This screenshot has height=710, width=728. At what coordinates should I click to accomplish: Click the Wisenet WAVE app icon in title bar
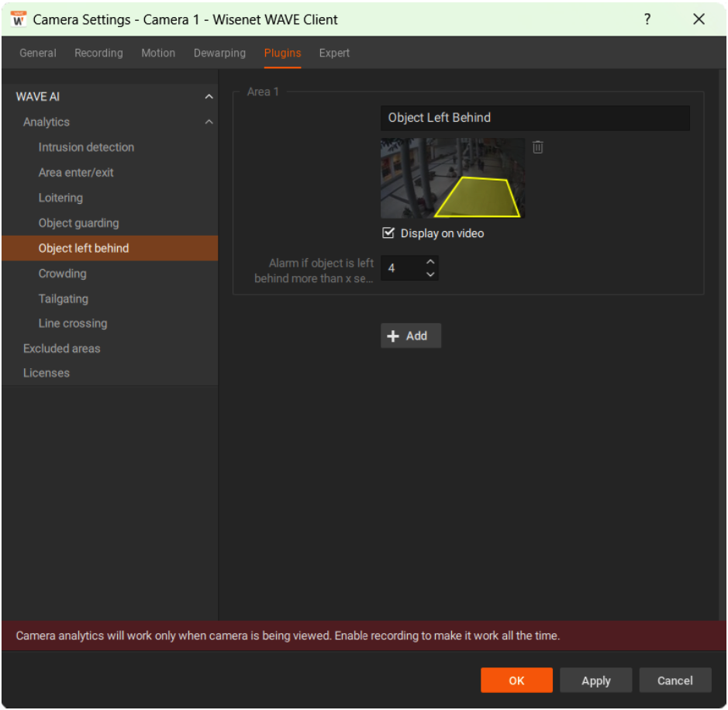click(x=18, y=19)
